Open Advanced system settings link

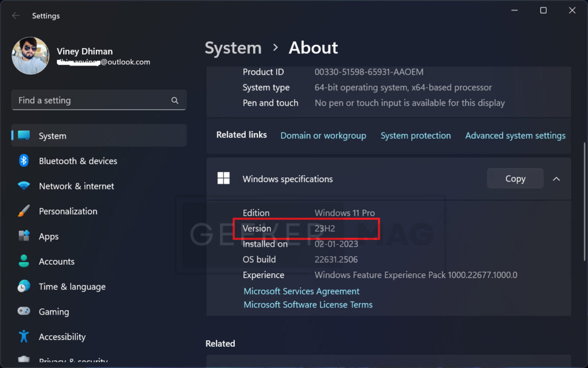tap(515, 135)
